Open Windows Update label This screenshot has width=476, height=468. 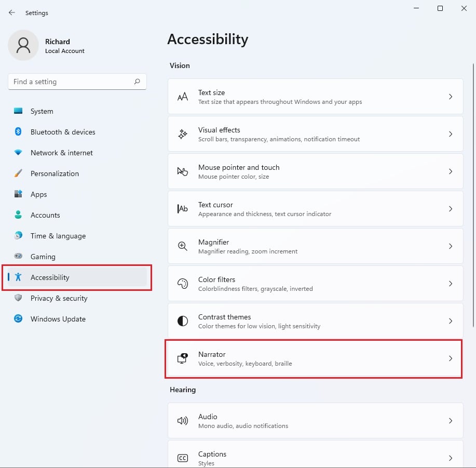[58, 319]
